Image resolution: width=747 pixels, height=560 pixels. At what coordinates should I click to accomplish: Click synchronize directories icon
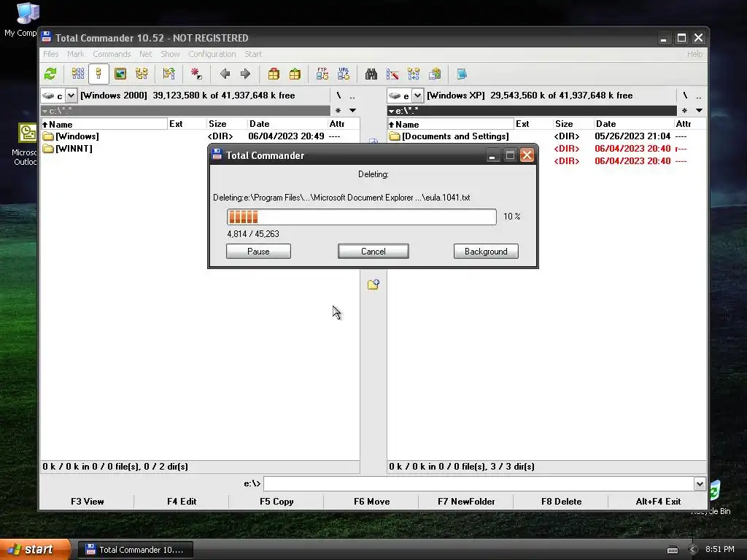point(414,74)
